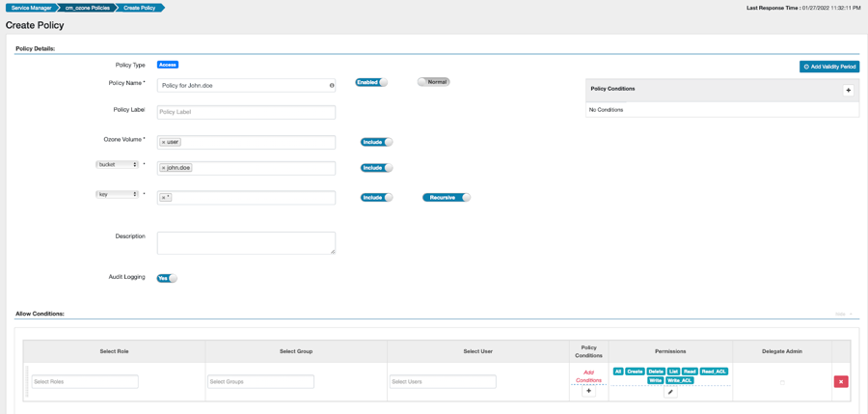
Task: Click the red Add Conditions link
Action: click(588, 376)
